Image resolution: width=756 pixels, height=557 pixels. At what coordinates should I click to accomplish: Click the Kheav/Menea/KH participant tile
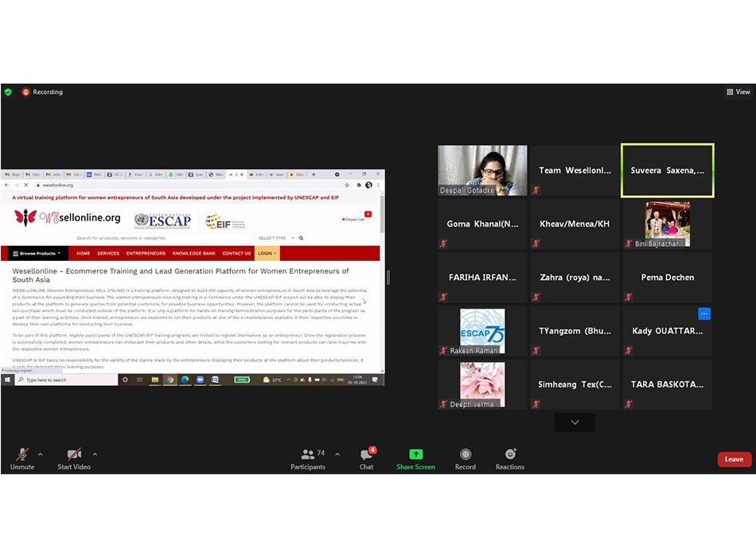coord(575,224)
